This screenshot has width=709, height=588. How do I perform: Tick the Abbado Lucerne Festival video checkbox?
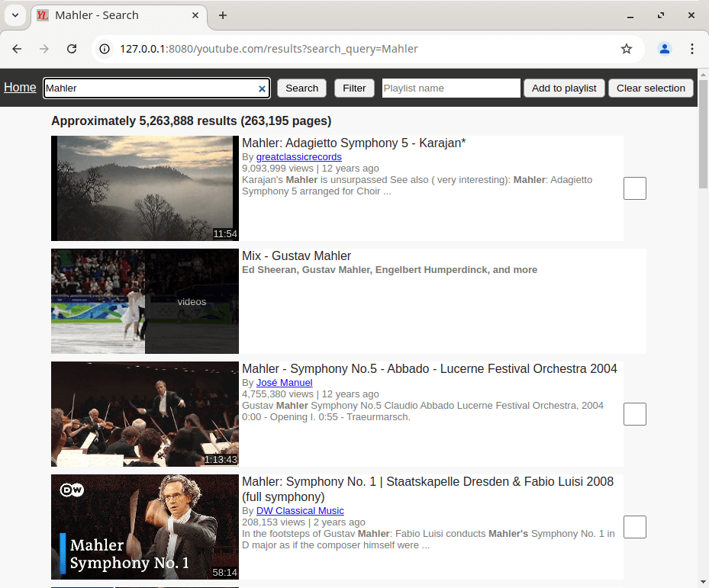(635, 414)
